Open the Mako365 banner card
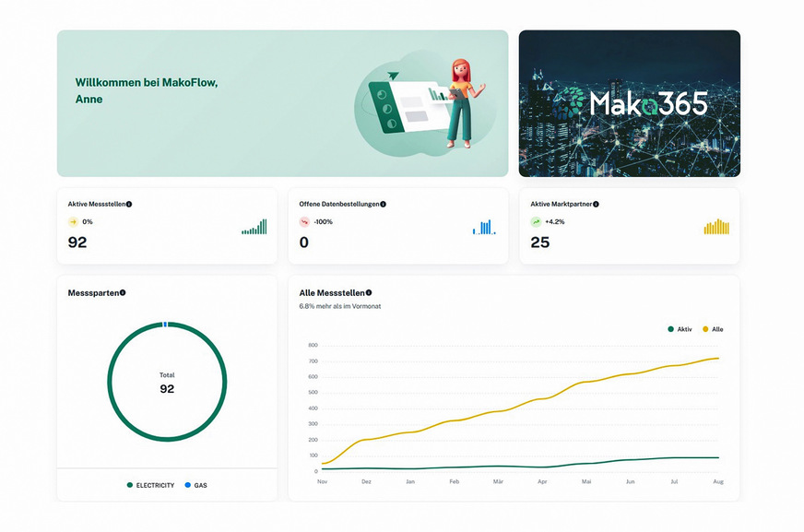Viewport: 804px width, 532px height. point(629,103)
